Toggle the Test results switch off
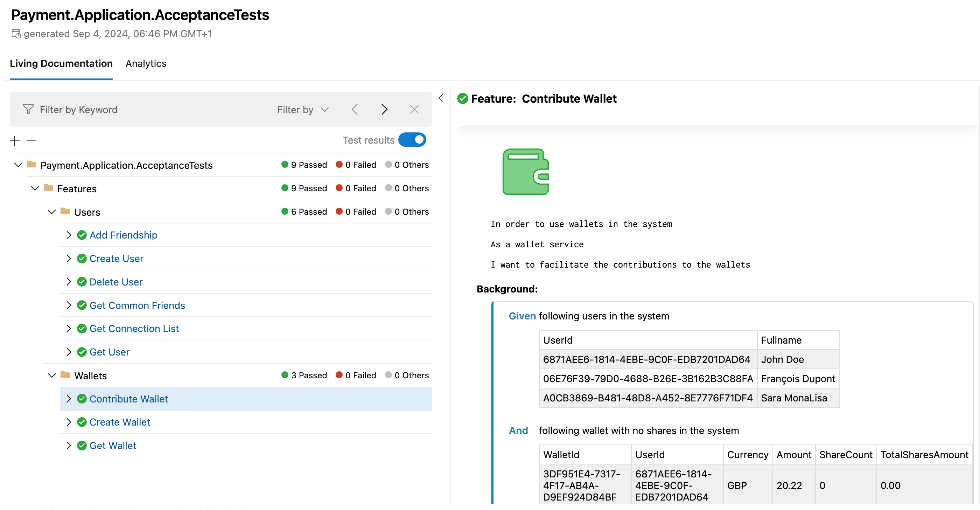Viewport: 980px width, 510px height. (x=412, y=140)
